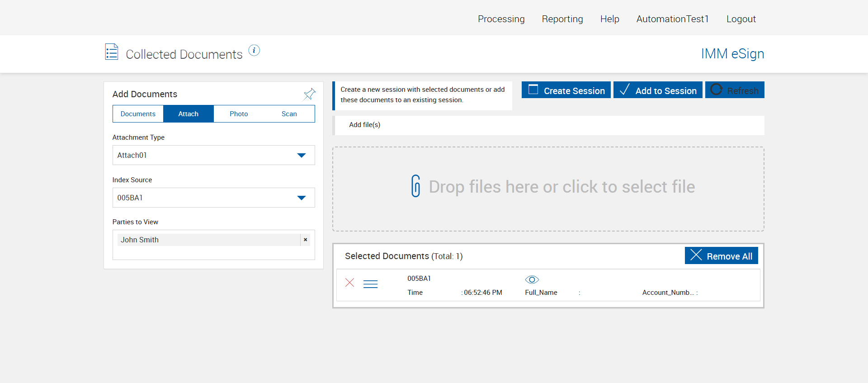
Task: Click the Refresh button
Action: click(x=734, y=90)
